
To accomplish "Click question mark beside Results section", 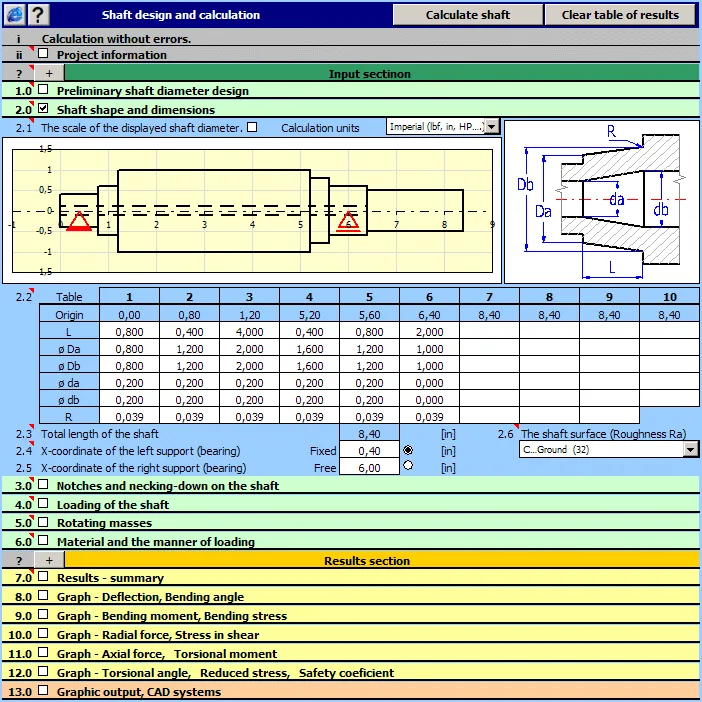I will coord(18,560).
